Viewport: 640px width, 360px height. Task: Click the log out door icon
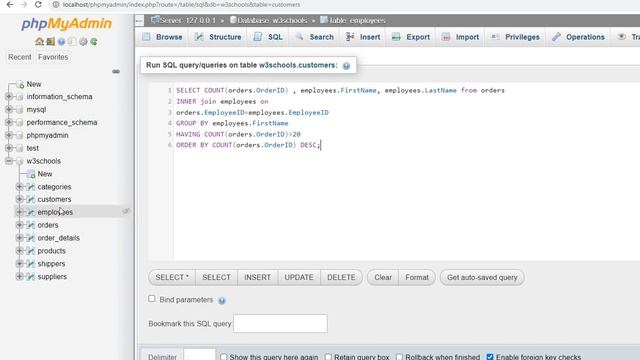point(51,42)
